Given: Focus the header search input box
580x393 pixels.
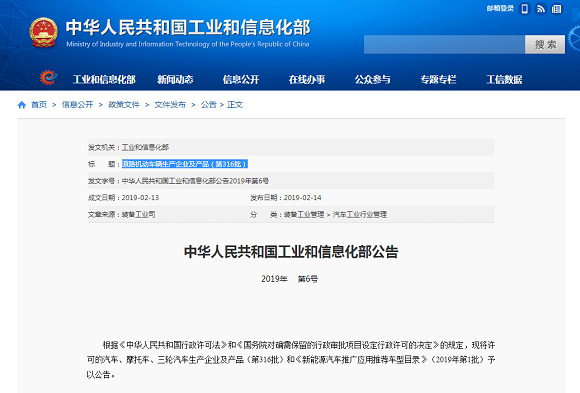Looking at the screenshot, I should (444, 45).
